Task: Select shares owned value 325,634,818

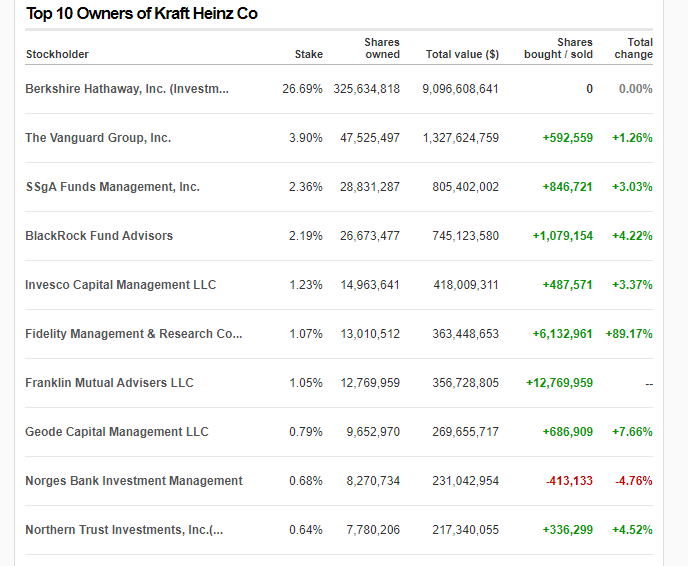Action: pyautogui.click(x=367, y=89)
